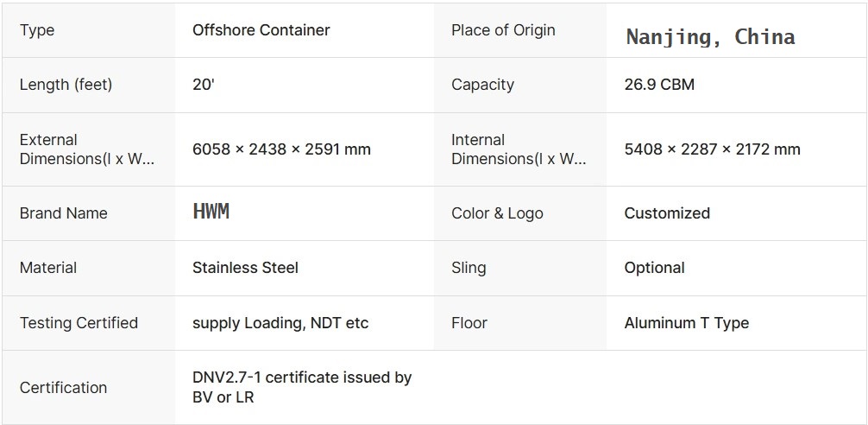868x425 pixels.
Task: Click the "DNV2.7-1 certificate issued by BV or LR" text
Action: coord(302,387)
